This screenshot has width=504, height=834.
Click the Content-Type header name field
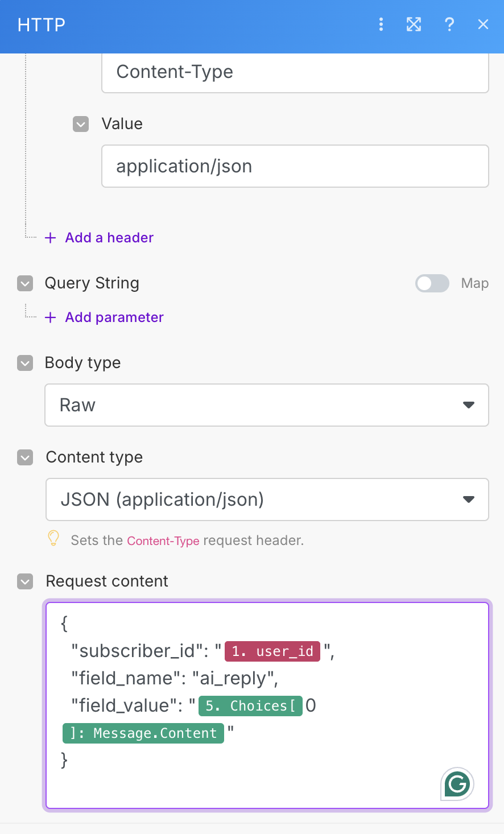pyautogui.click(x=295, y=72)
